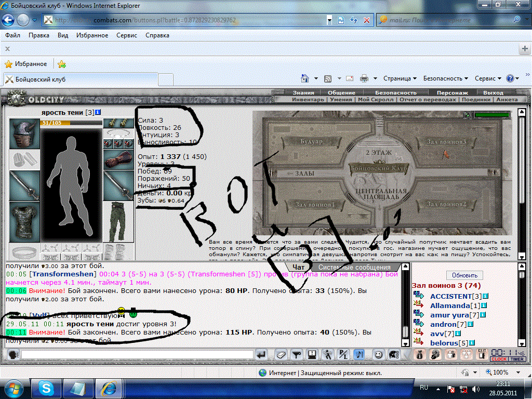Click the eraser clear chat icon
532x399 pixels.
click(x=282, y=355)
